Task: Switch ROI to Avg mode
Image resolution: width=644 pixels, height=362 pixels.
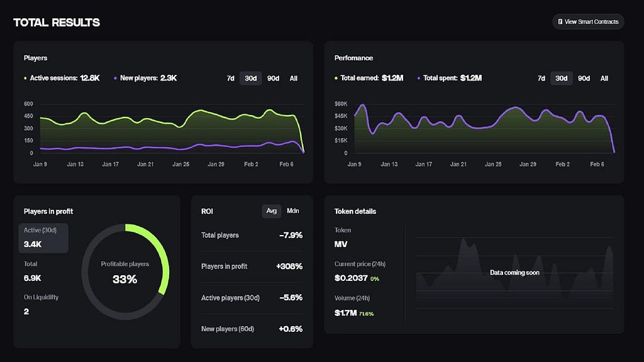Action: (272, 211)
